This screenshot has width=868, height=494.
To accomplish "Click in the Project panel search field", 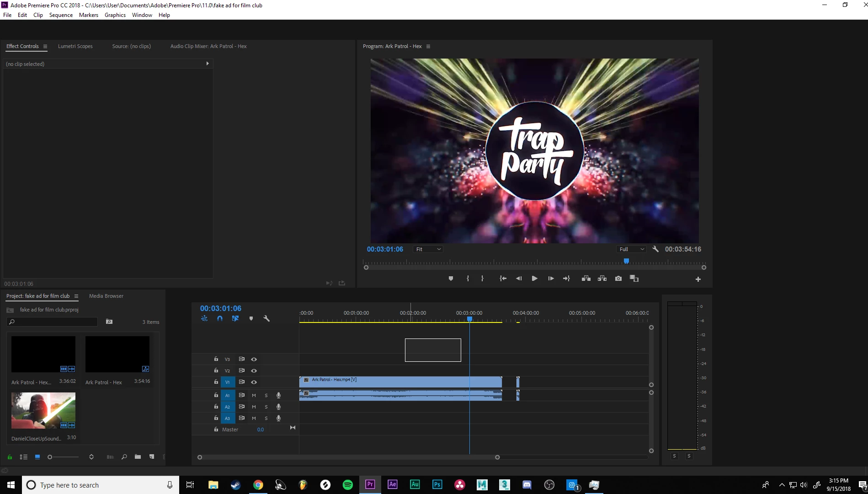I will (52, 322).
